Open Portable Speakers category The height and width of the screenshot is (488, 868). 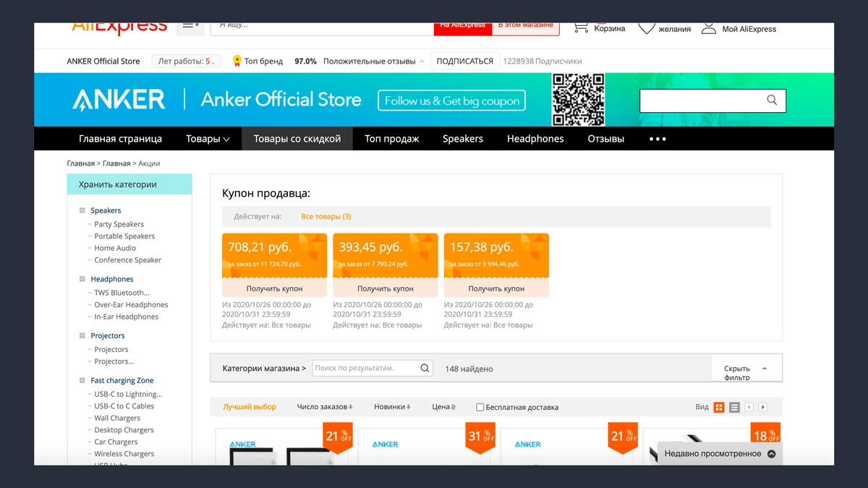[124, 236]
